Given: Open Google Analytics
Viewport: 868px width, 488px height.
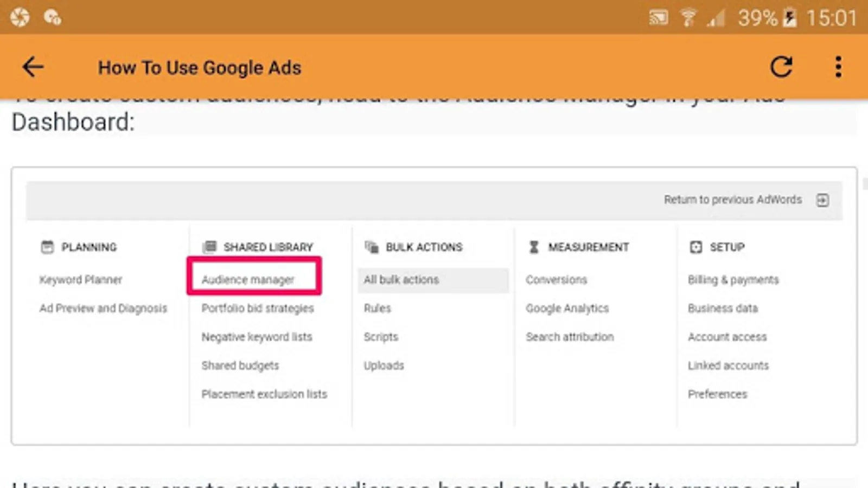Looking at the screenshot, I should click(x=567, y=309).
